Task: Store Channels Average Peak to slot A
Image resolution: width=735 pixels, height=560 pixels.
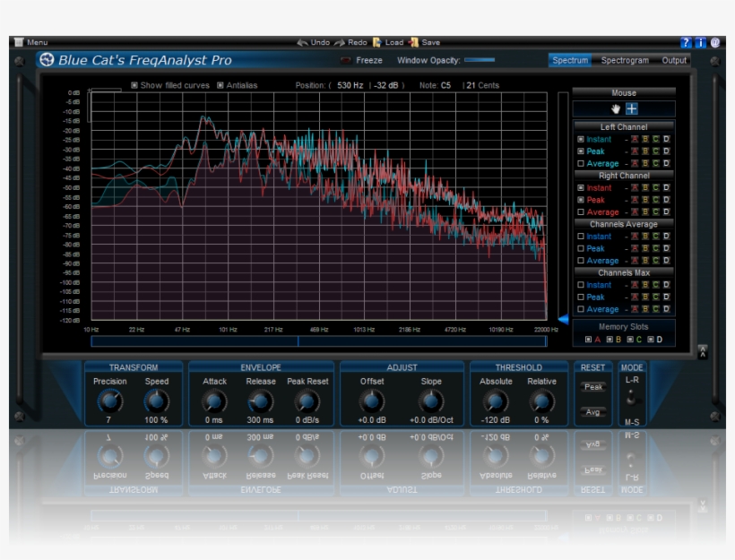Action: coord(635,248)
